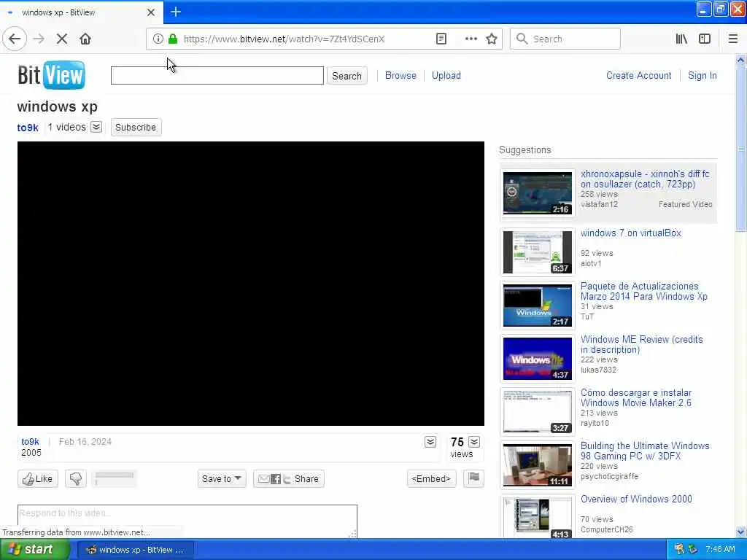Open the 2:16 featured video thumbnail
This screenshot has width=747, height=560.
[x=538, y=193]
